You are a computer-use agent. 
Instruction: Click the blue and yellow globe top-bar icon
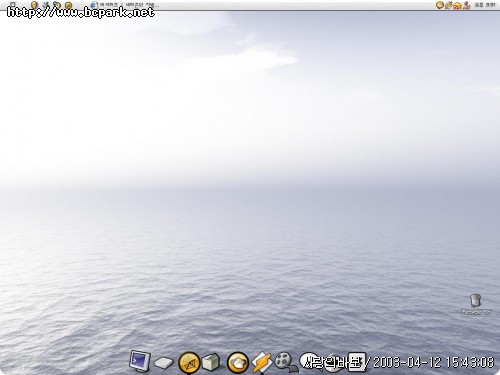(x=57, y=5)
